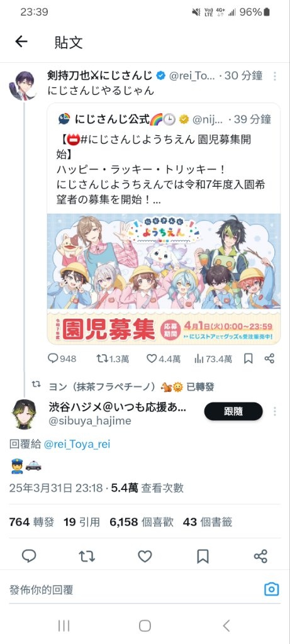Screen dimensions: 290x644
Task: Open replies on the quoted tweet (948)
Action: [x=62, y=358]
